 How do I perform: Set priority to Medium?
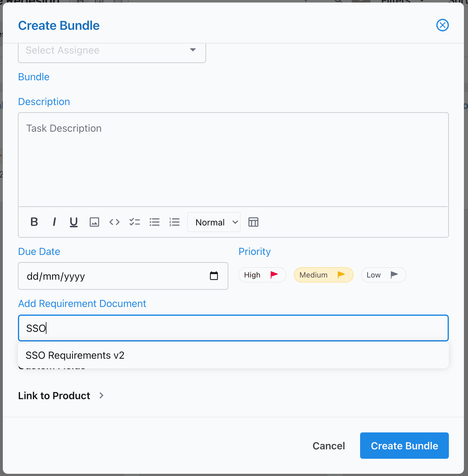click(x=323, y=275)
